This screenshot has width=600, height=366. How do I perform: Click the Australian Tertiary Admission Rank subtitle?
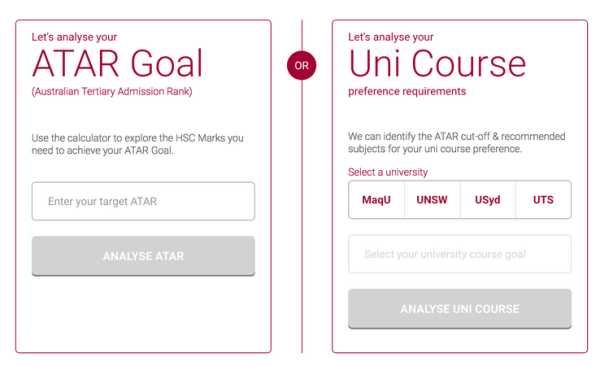point(112,92)
